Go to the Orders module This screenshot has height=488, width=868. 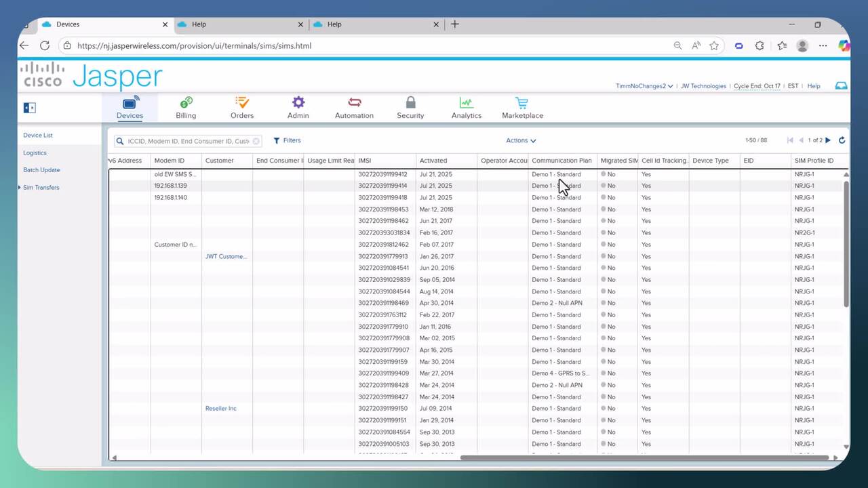tap(242, 103)
